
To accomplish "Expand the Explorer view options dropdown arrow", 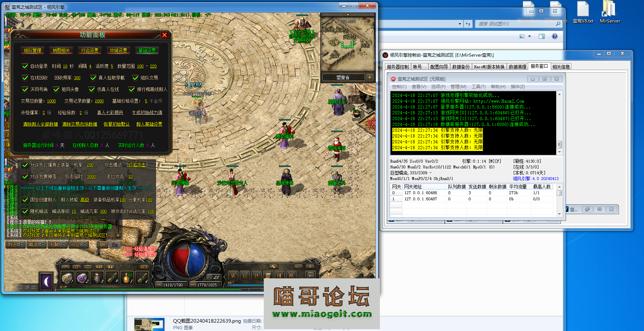I will click(529, 36).
